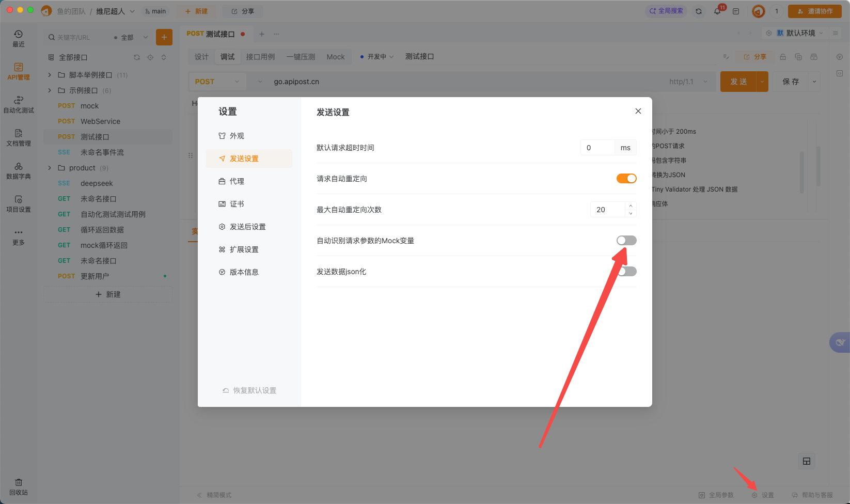点击顶部 全局搜索 按钮

coord(666,10)
